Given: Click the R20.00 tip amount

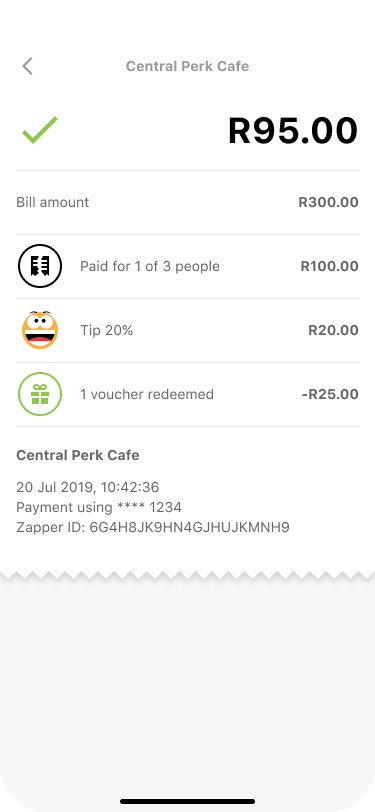Looking at the screenshot, I should point(333,330).
